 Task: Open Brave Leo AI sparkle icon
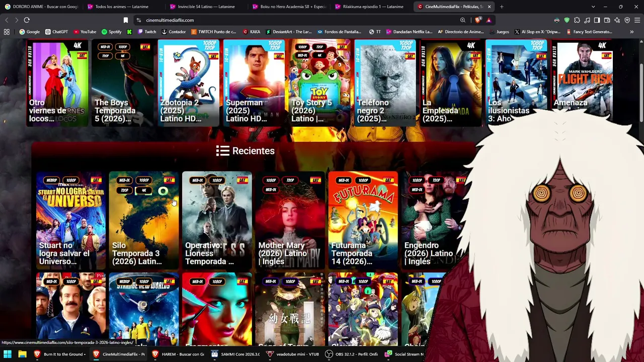pos(617,20)
